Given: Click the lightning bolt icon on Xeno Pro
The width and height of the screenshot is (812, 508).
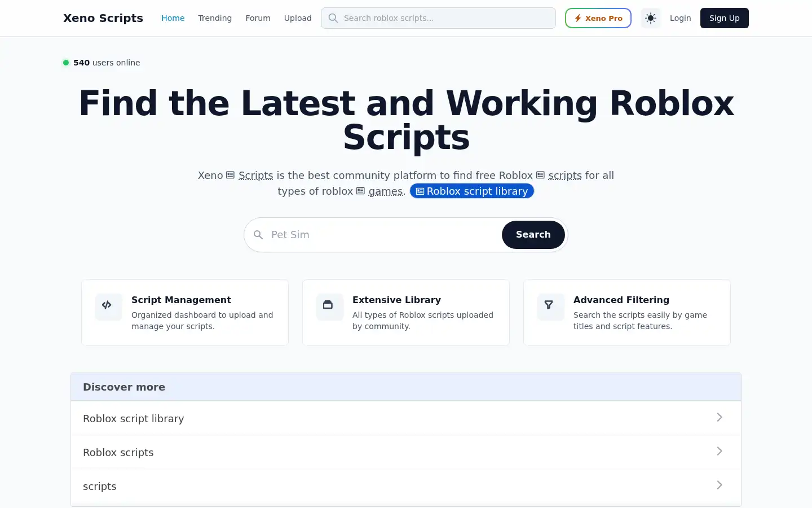Looking at the screenshot, I should 578,18.
